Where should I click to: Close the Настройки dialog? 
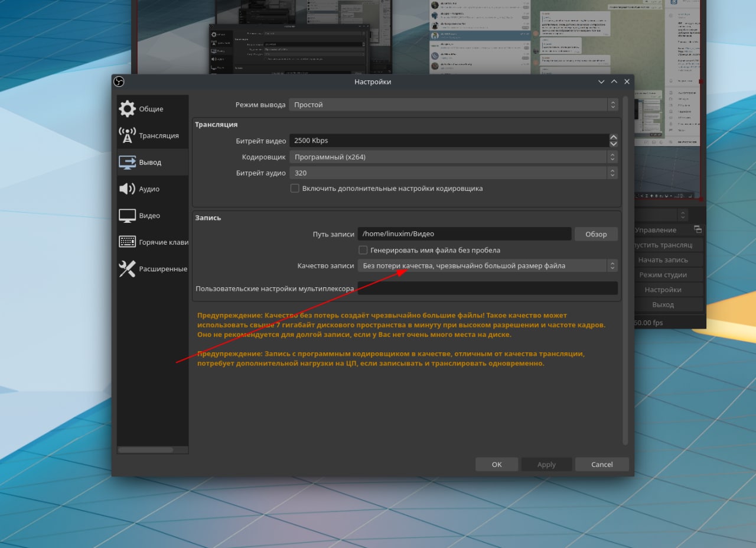coord(627,82)
